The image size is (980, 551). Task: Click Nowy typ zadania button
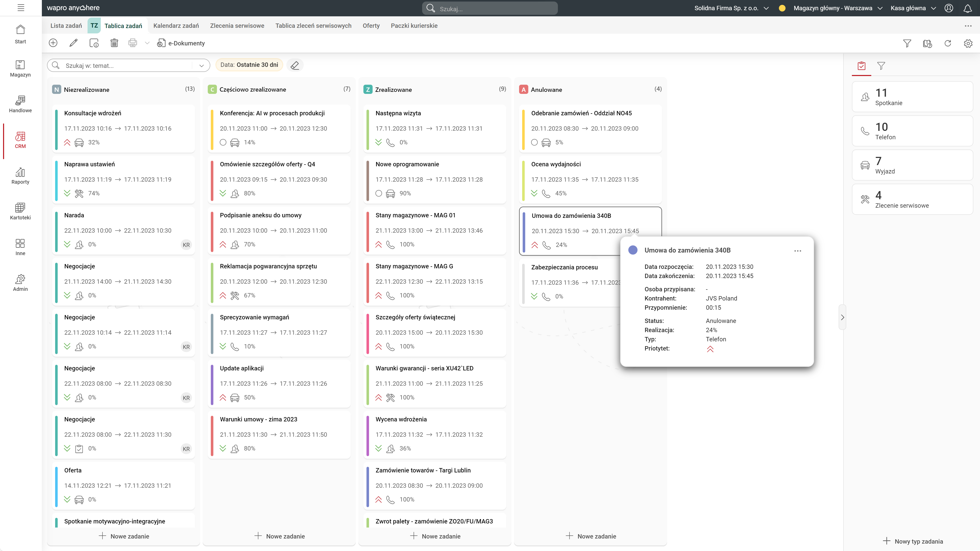click(x=913, y=541)
